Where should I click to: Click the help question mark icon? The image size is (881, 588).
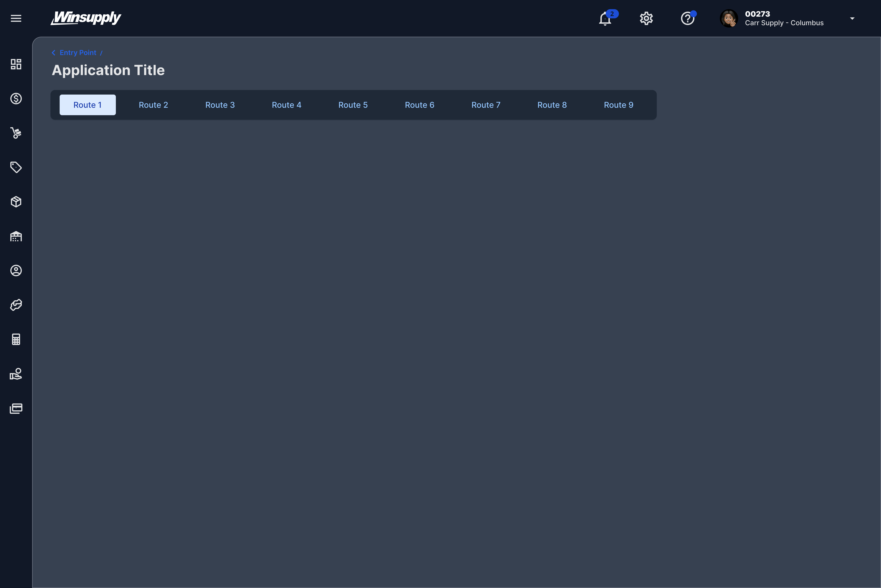tap(687, 18)
